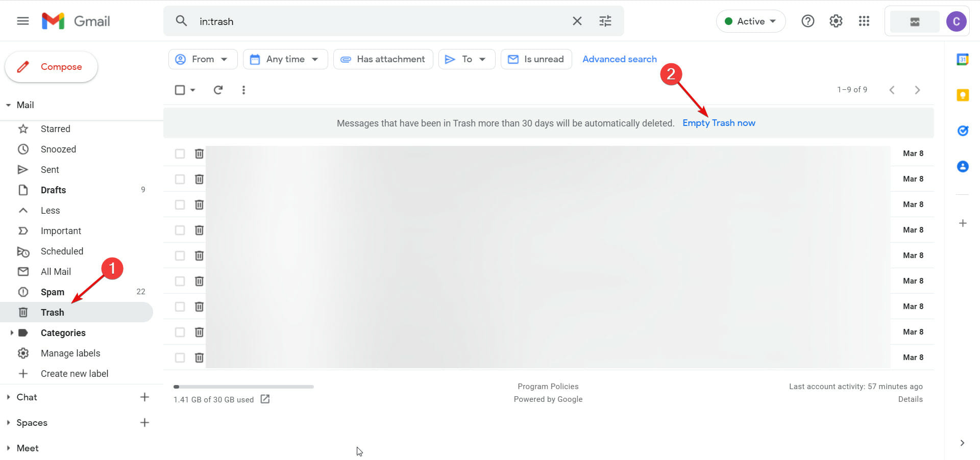Get add-ons plus icon in side panel
Screen dimensions: 980x460
(963, 223)
